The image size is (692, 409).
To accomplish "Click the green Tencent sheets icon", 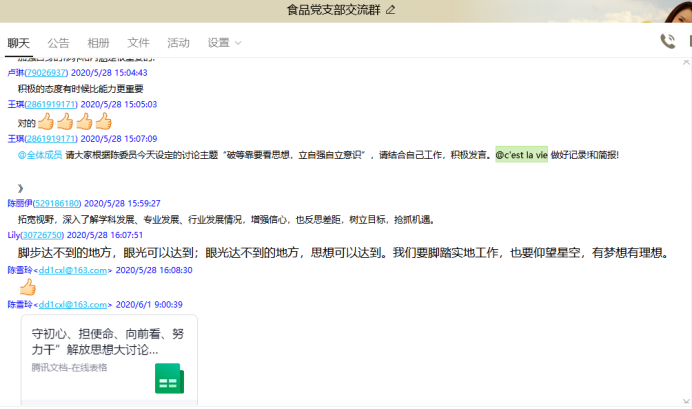I will pos(168,378).
